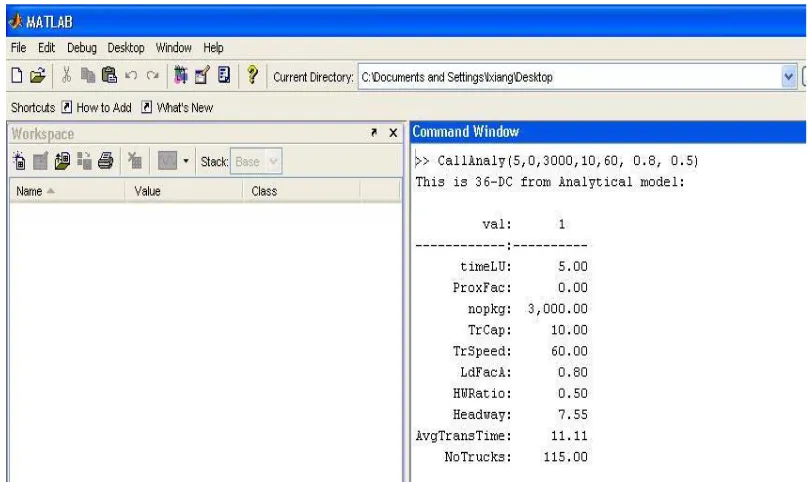Screen dimensions: 808x482
Task: Click the New M-file icon
Action: [17, 76]
